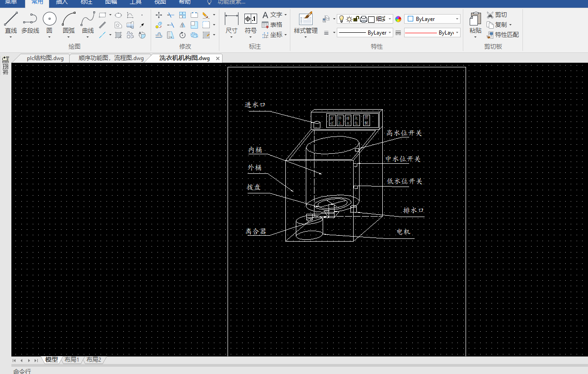Viewport: 588px width, 374px height.
Task: Click the 特性匹配 match properties button
Action: (502, 35)
